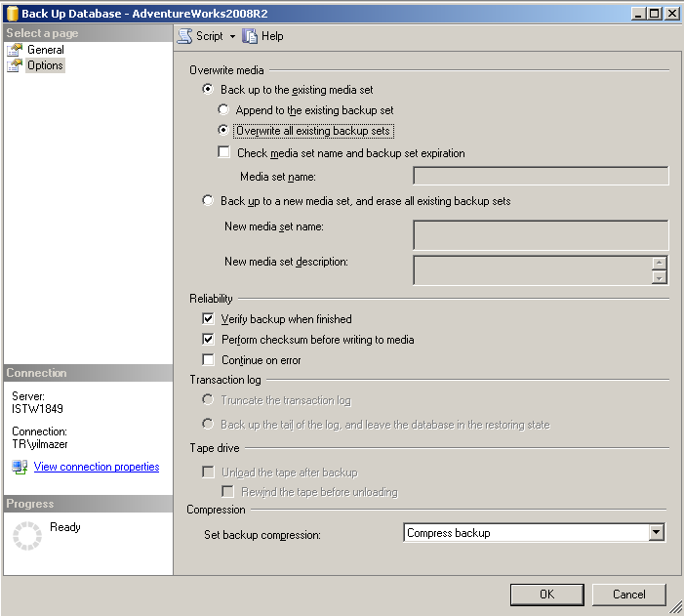684x616 pixels.
Task: Click the OK button
Action: pyautogui.click(x=547, y=595)
